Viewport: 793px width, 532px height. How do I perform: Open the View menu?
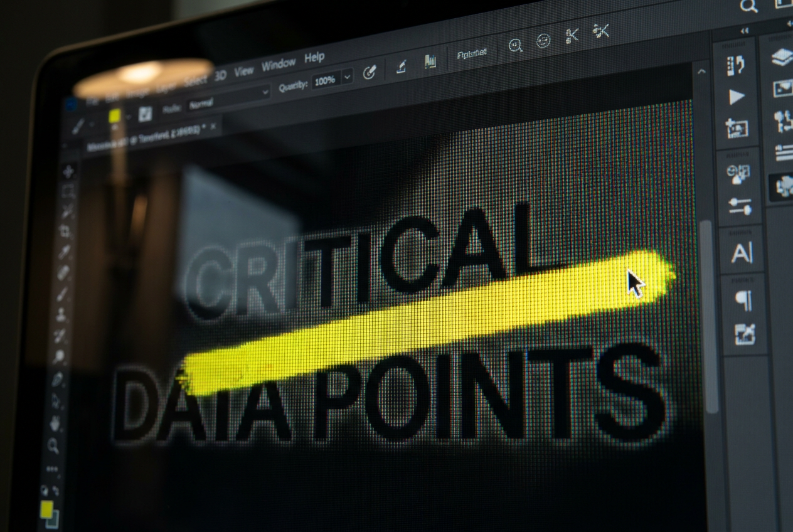click(244, 72)
